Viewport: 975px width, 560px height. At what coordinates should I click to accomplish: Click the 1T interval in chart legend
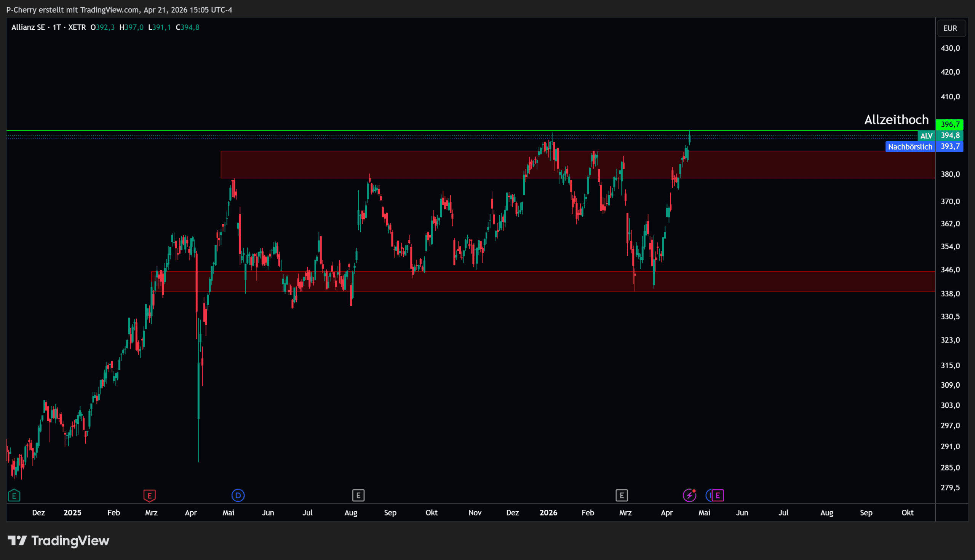tap(57, 27)
